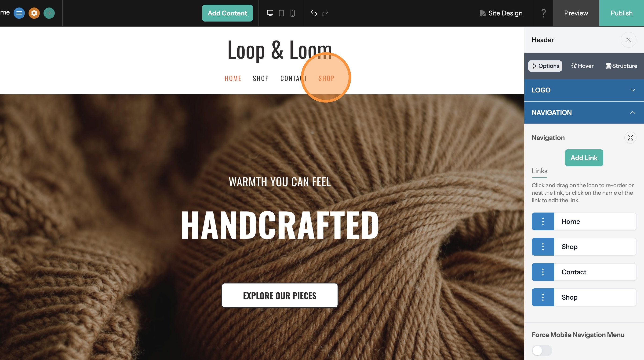
Task: Open the blue hamburger pages menu
Action: click(19, 13)
